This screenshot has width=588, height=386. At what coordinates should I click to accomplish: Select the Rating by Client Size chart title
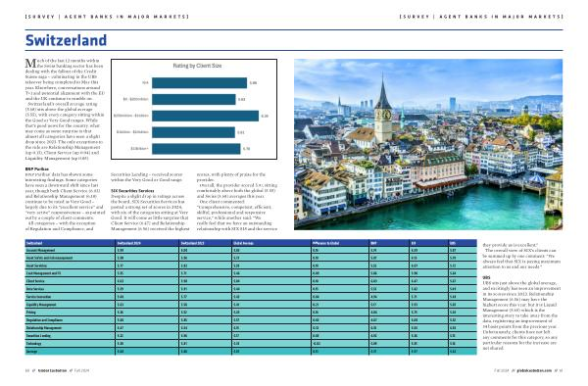tap(197, 66)
